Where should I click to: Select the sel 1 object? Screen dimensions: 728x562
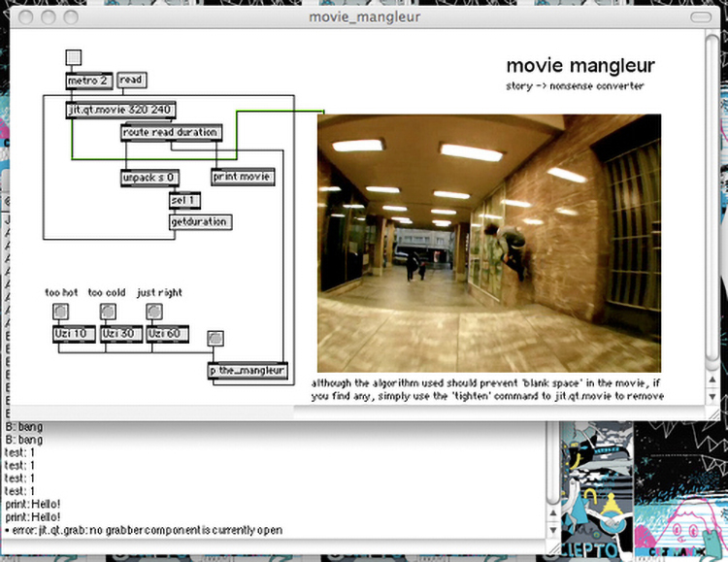(x=184, y=201)
